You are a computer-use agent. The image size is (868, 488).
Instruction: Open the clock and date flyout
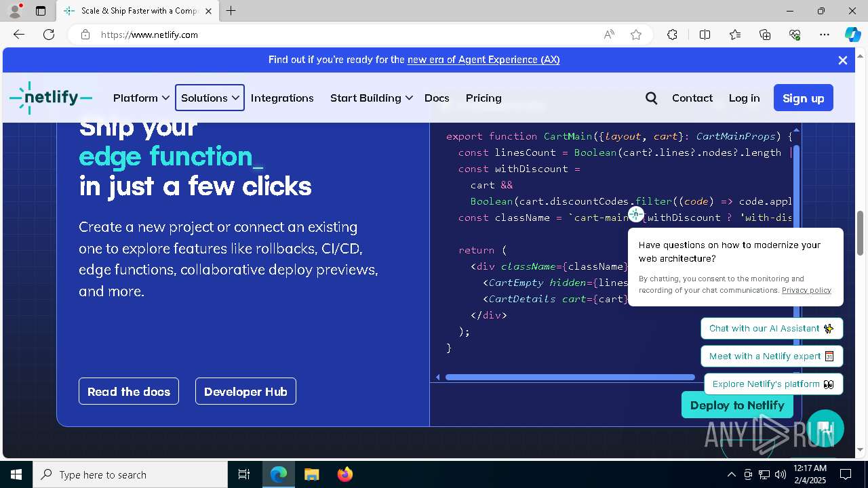click(810, 474)
